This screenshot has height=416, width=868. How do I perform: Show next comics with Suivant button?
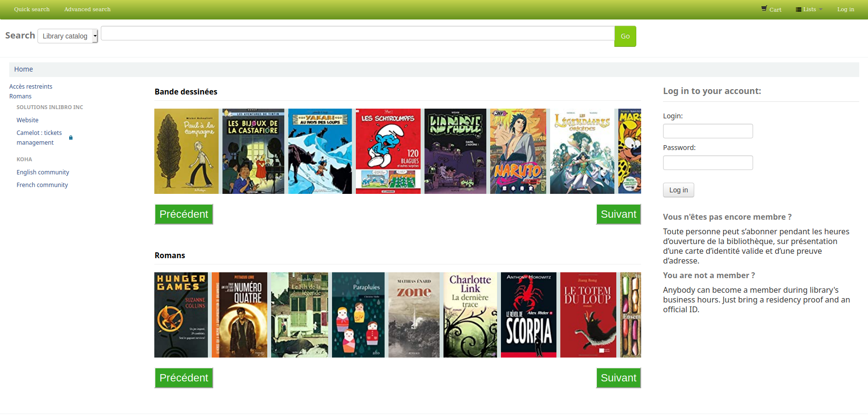tap(618, 214)
